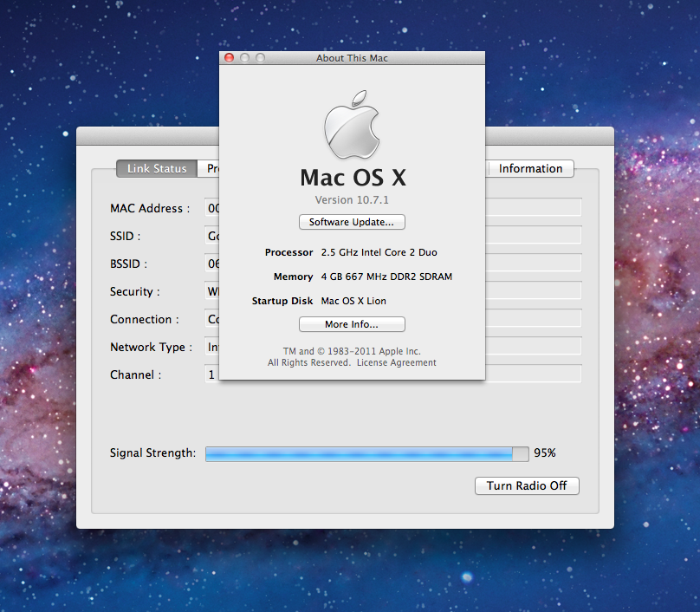Minimize the About This Mac window
The image size is (700, 612).
point(244,57)
